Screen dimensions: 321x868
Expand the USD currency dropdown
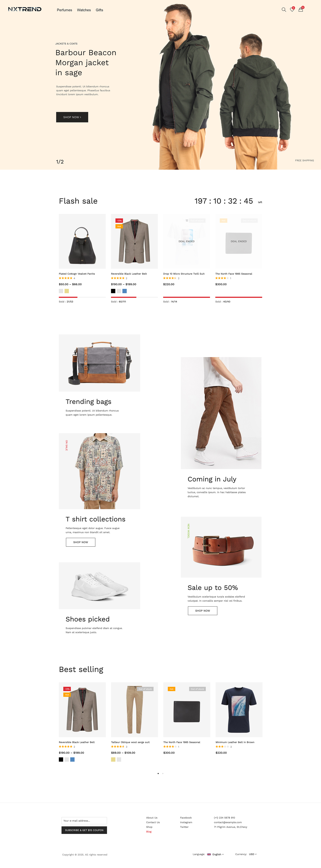click(253, 854)
